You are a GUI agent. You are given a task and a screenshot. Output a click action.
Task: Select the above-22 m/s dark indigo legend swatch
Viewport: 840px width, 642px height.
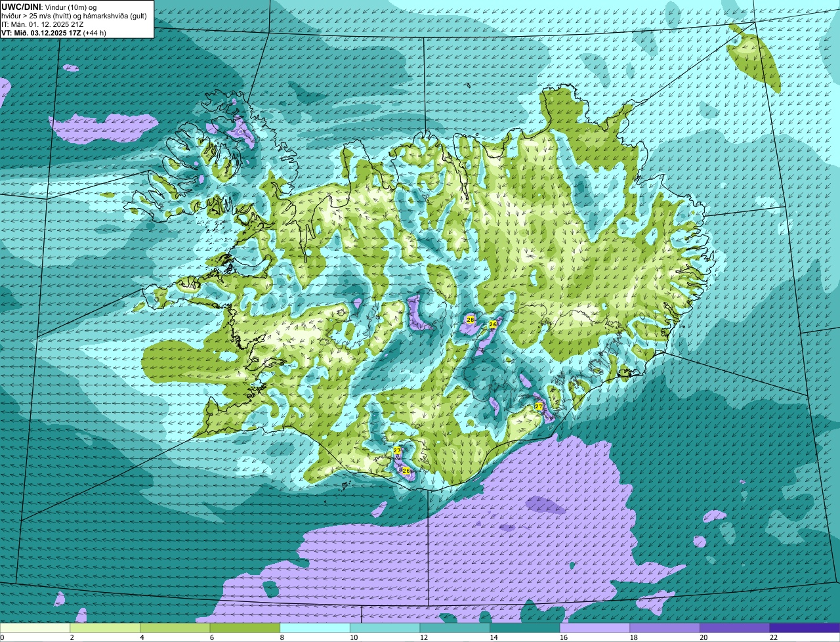coord(805,628)
